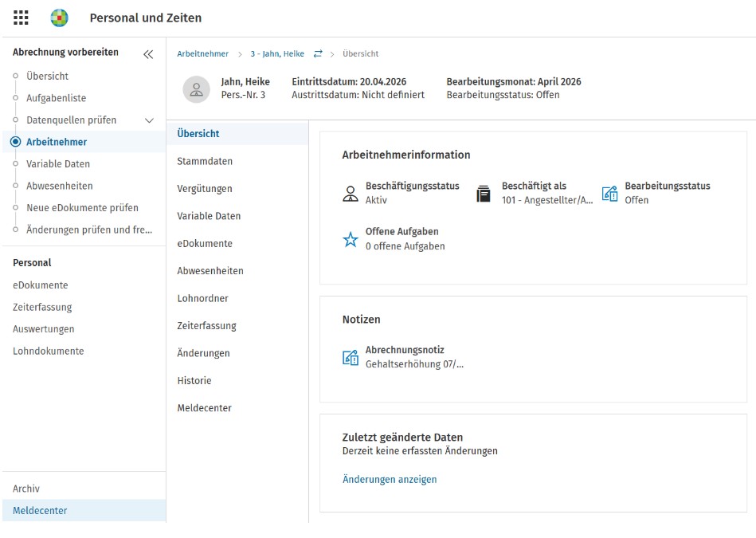This screenshot has width=756, height=538.
Task: Open the Zeiterfassung employee tab
Action: 206,326
